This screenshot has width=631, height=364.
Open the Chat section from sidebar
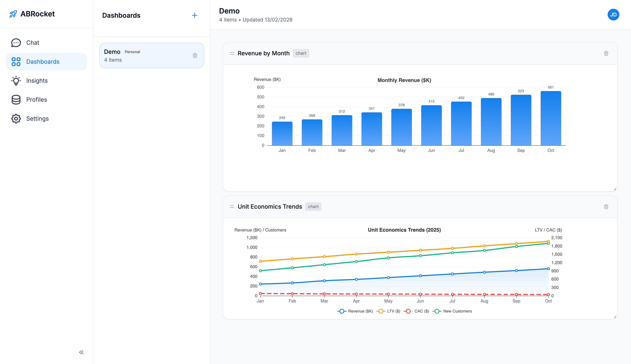tap(32, 43)
